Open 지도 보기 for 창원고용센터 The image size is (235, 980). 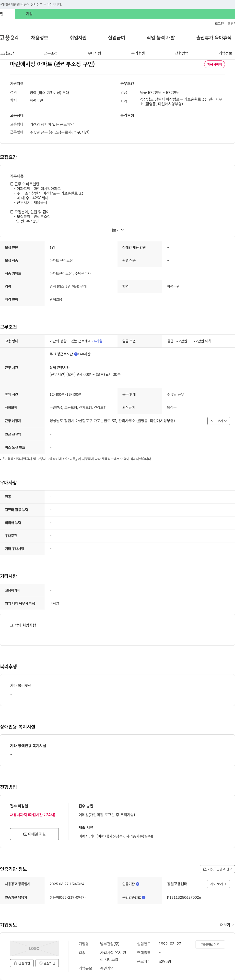[x=218, y=884]
